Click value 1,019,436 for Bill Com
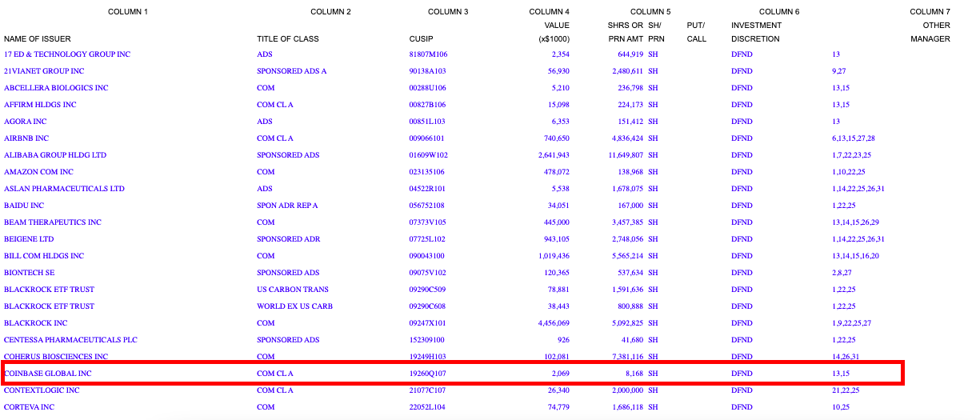The height and width of the screenshot is (420, 980). click(x=554, y=256)
